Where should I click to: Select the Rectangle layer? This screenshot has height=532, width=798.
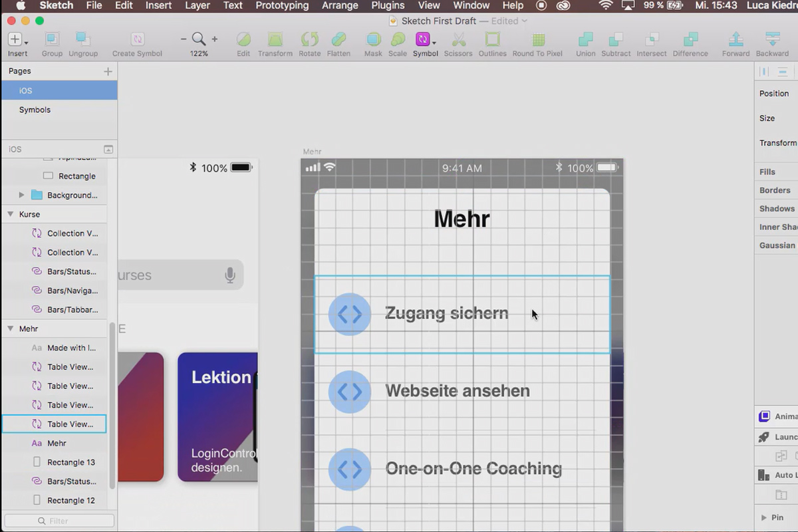point(54,176)
